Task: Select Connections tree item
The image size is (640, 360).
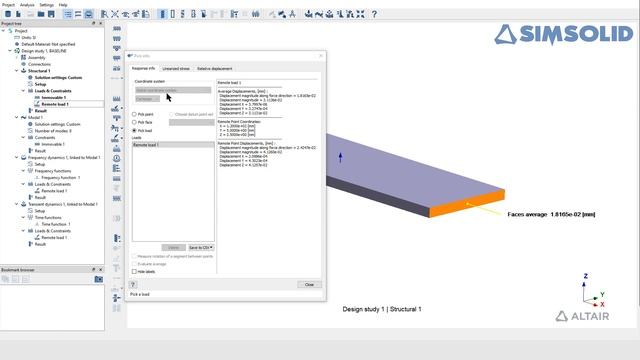Action: pos(39,64)
